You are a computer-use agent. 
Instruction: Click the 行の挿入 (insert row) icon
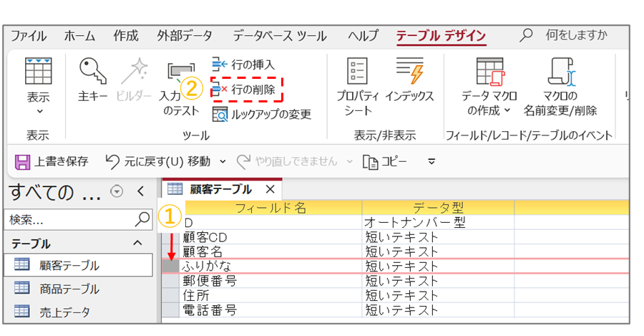[220, 65]
